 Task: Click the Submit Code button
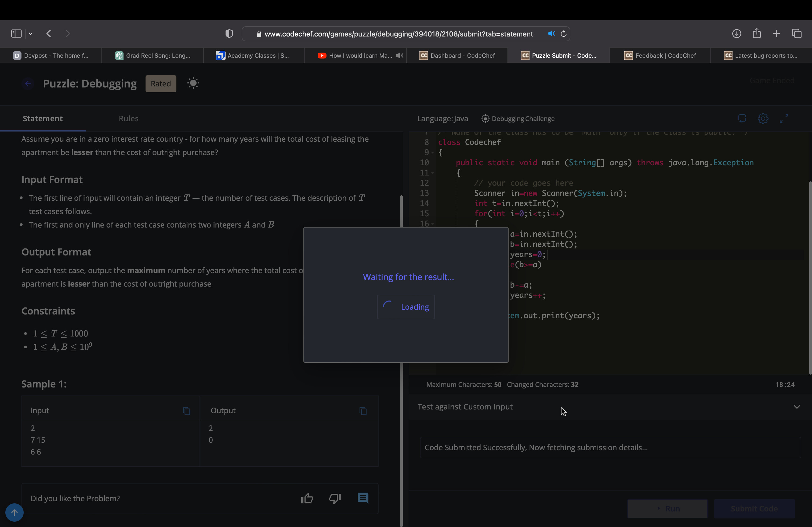[754, 508]
